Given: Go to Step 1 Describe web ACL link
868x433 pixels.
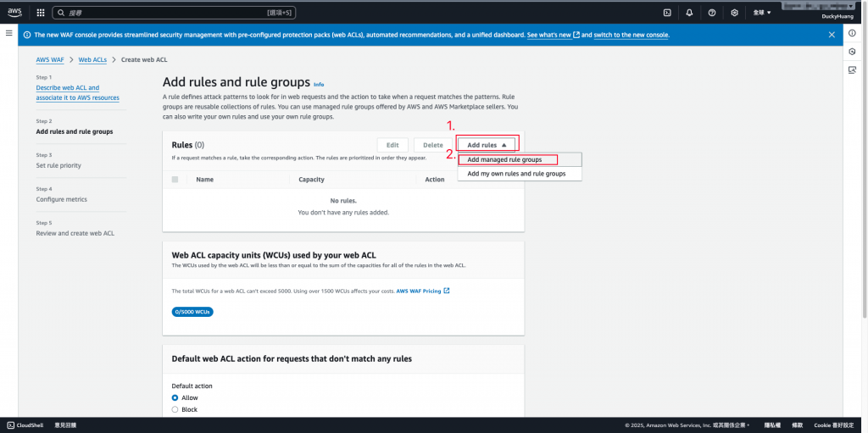Looking at the screenshot, I should coord(77,92).
